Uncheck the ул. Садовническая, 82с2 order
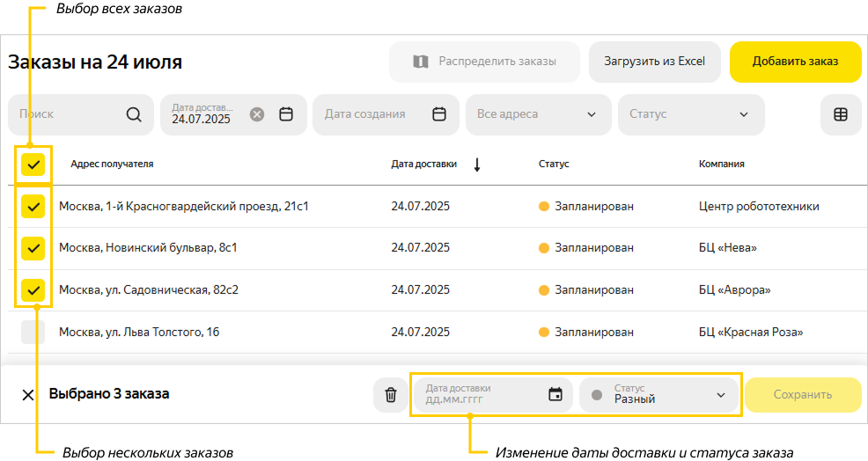The height and width of the screenshot is (461, 868). [33, 289]
